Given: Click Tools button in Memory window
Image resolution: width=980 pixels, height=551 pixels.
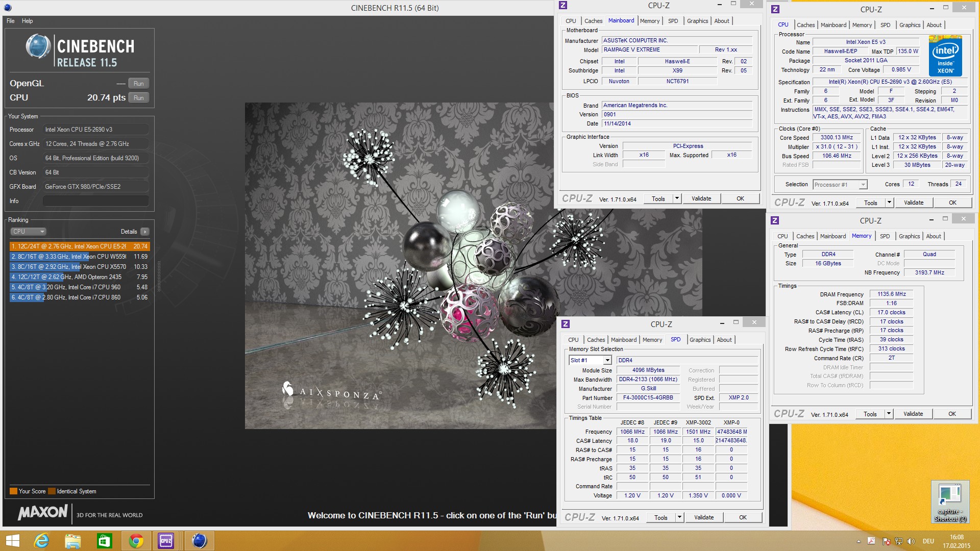Looking at the screenshot, I should tap(870, 414).
